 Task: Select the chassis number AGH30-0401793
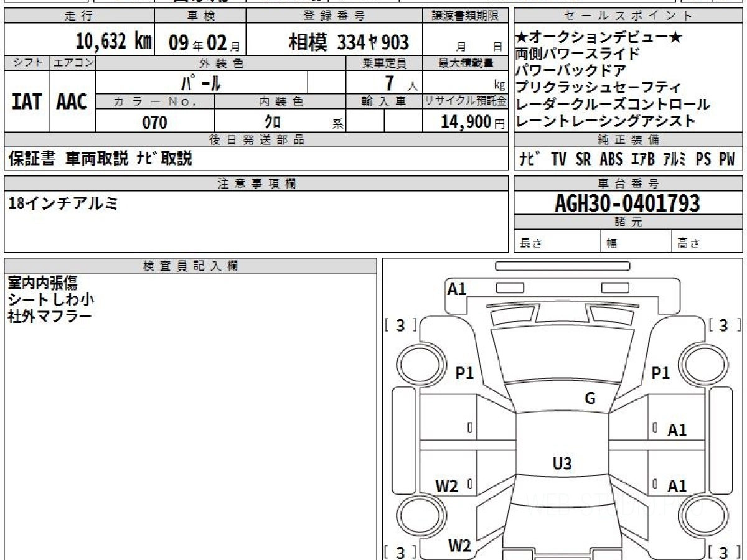pos(627,203)
